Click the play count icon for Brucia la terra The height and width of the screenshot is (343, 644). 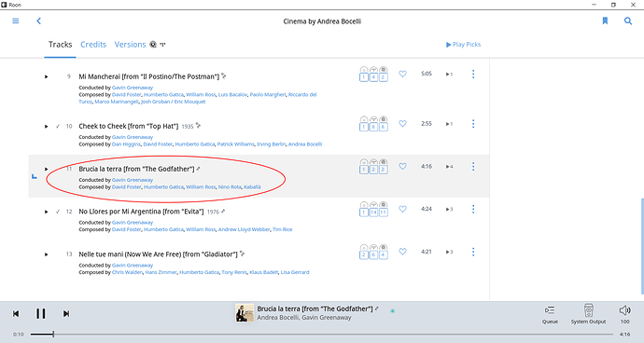click(x=449, y=167)
